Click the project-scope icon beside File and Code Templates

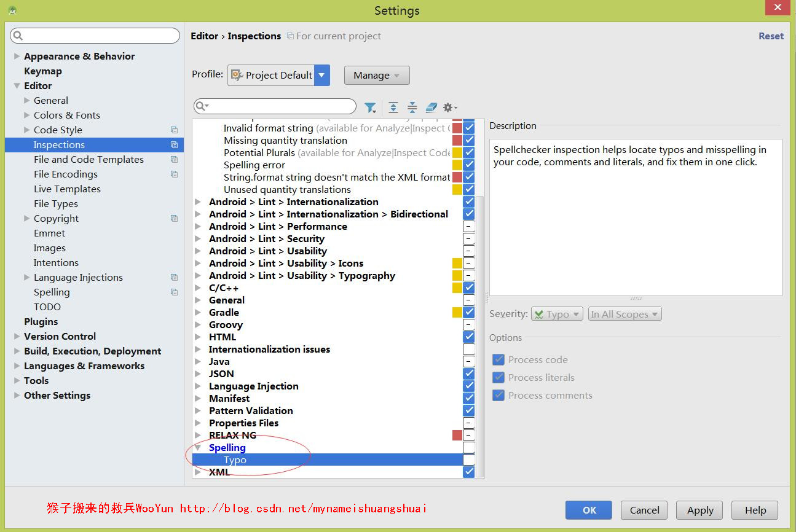(x=174, y=160)
